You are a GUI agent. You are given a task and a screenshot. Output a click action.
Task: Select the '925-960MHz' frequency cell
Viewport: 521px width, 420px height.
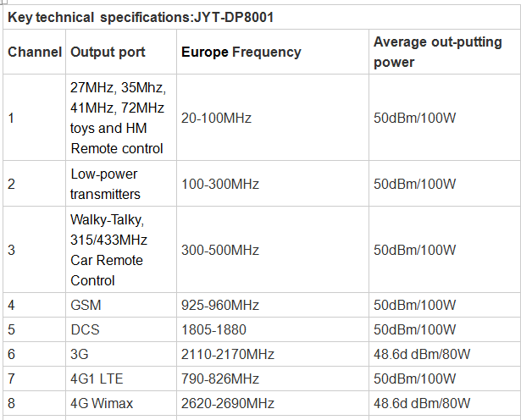click(220, 304)
